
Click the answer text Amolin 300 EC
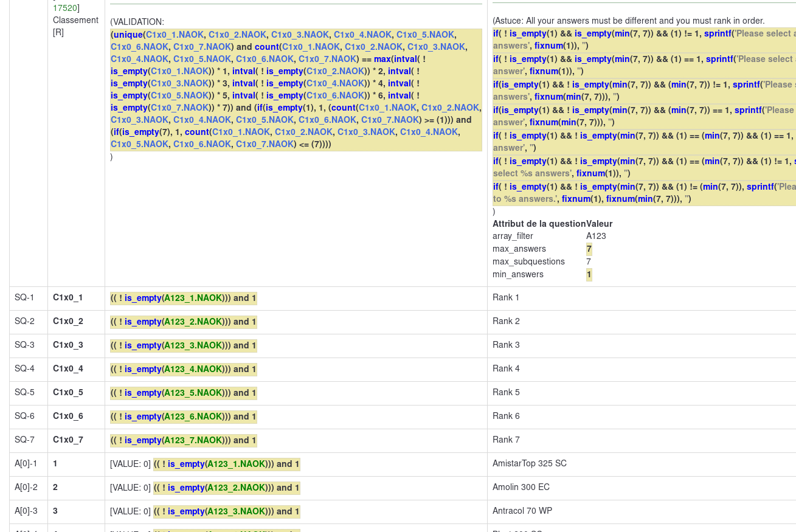pyautogui.click(x=521, y=487)
